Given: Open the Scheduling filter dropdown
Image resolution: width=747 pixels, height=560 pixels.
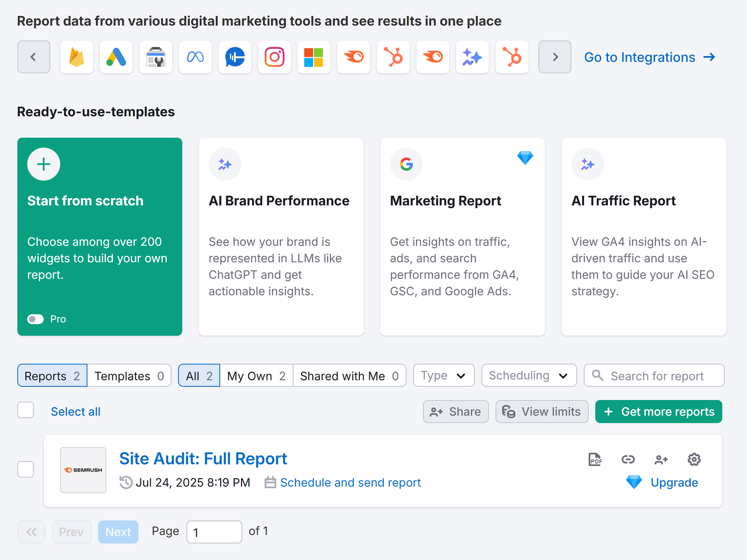Looking at the screenshot, I should [x=529, y=375].
